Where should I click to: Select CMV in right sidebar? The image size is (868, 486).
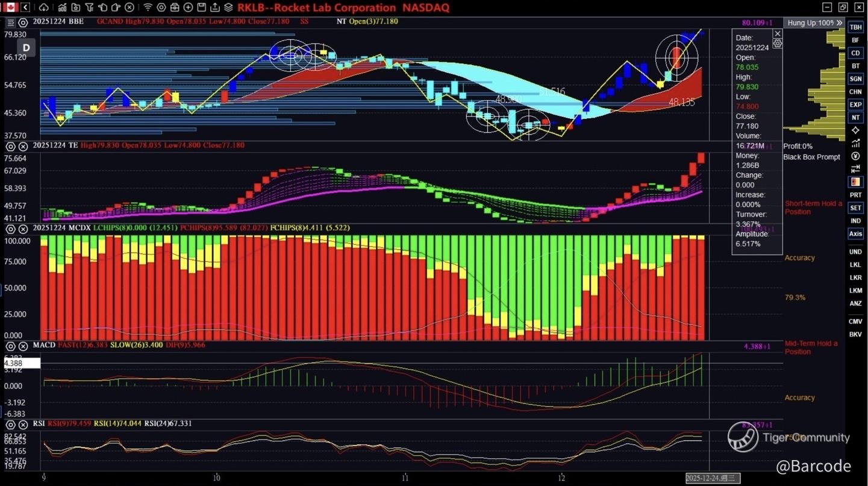855,321
